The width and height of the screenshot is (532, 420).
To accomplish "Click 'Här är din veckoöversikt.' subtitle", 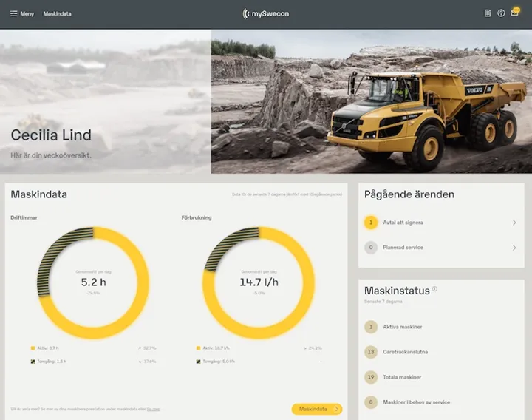I will pyautogui.click(x=51, y=155).
